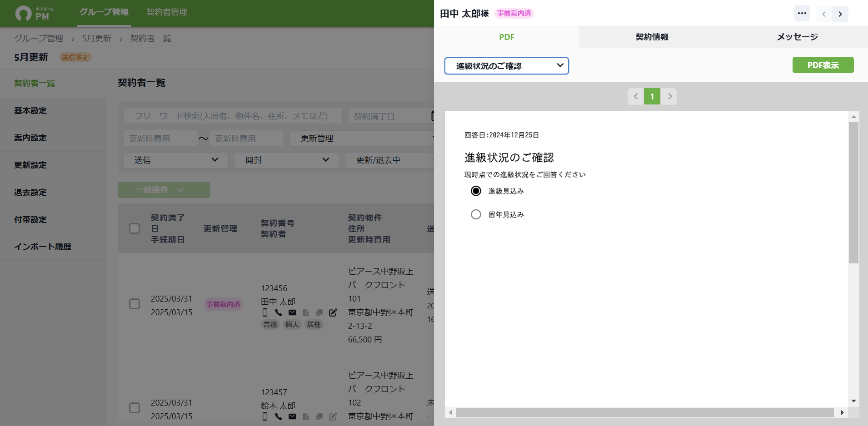Viewport: 868px width, 426px height.
Task: Go to next contractor with right chevron
Action: (840, 14)
